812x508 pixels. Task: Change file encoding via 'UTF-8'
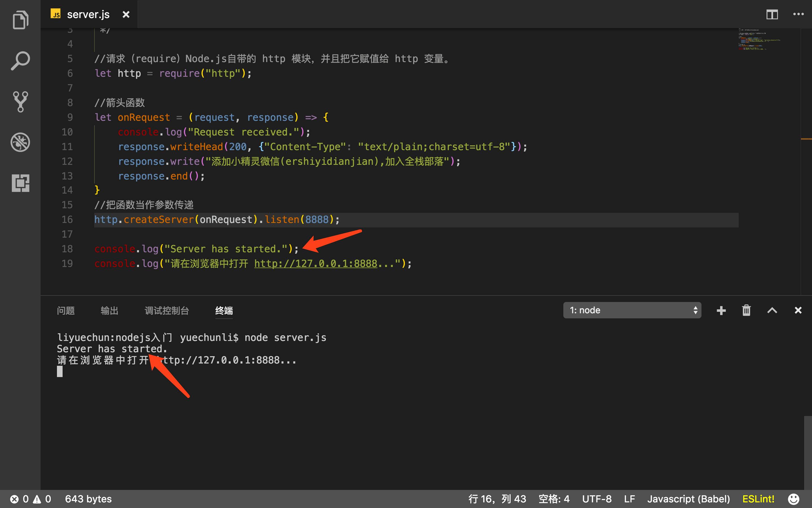597,499
